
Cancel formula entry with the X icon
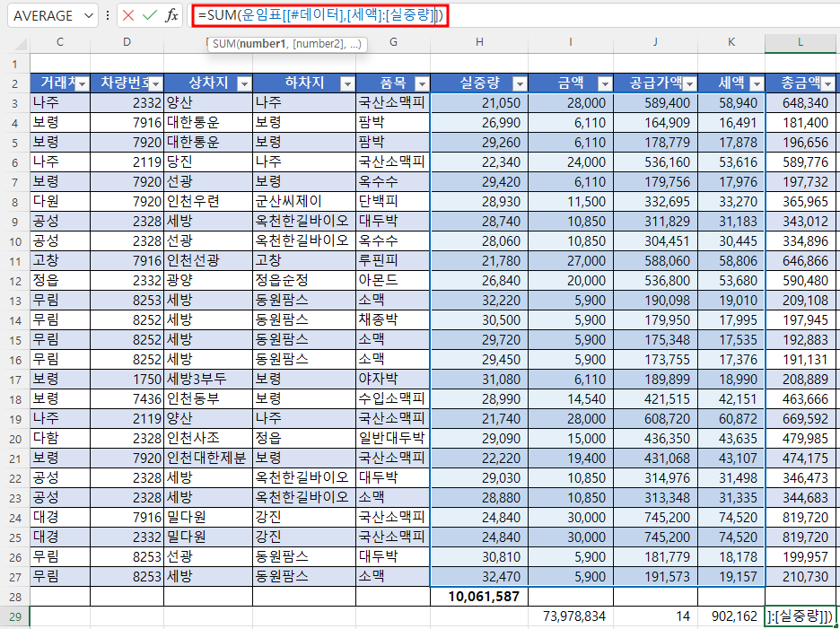pyautogui.click(x=128, y=15)
